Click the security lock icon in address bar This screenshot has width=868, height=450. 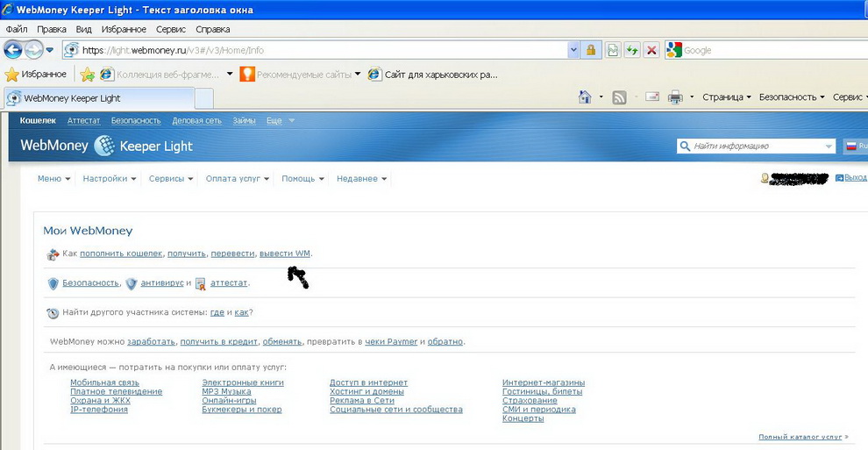[591, 50]
